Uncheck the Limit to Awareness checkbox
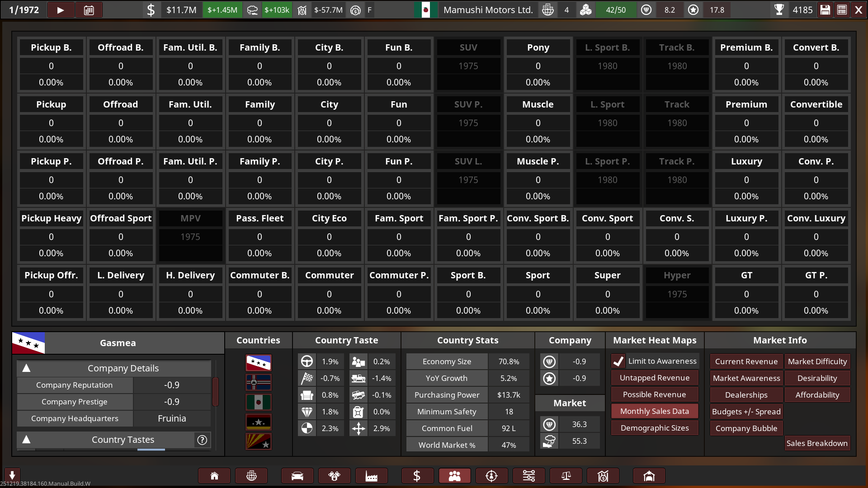868x488 pixels. click(x=618, y=361)
